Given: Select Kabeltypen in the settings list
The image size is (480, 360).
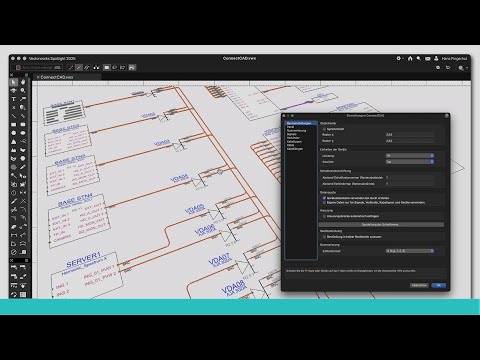Looking at the screenshot, I should [x=294, y=141].
